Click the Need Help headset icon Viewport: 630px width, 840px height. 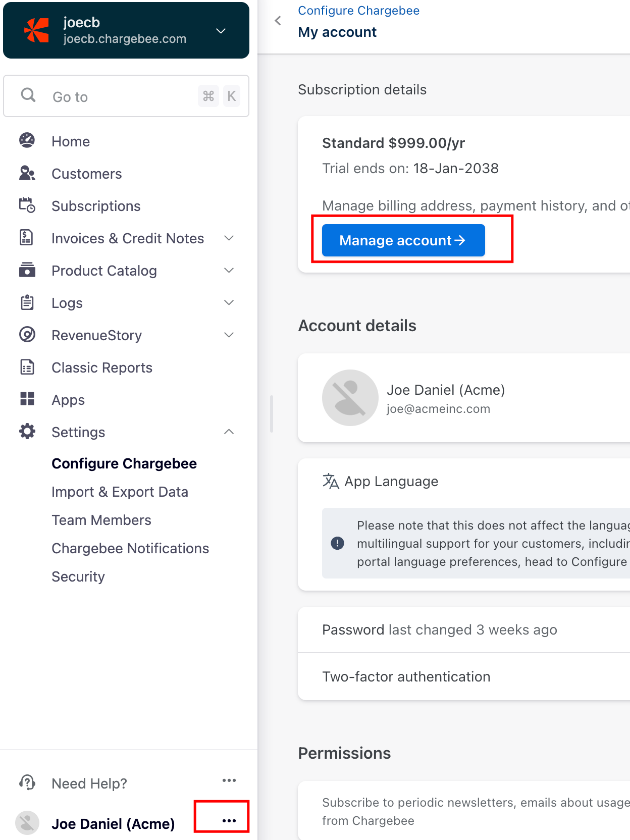pyautogui.click(x=27, y=783)
